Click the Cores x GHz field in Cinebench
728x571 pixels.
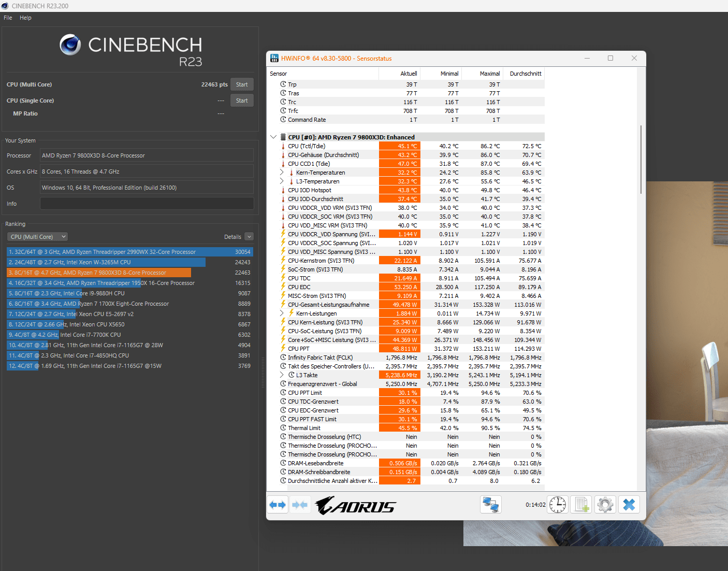pos(147,172)
